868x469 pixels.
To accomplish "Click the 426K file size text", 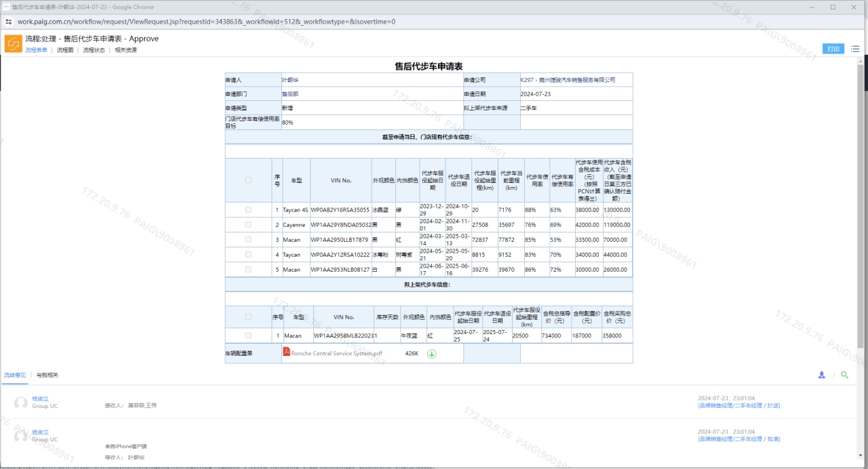I will (x=412, y=354).
